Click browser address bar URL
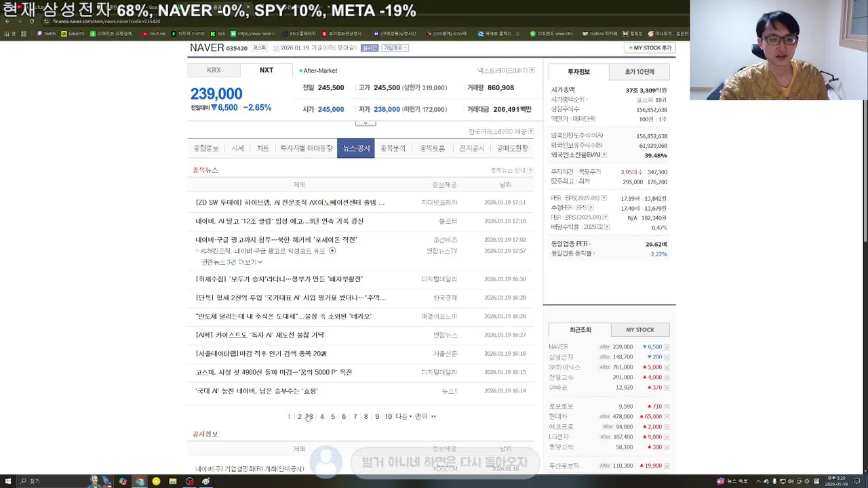Viewport: 868px width, 488px height. coord(106,22)
